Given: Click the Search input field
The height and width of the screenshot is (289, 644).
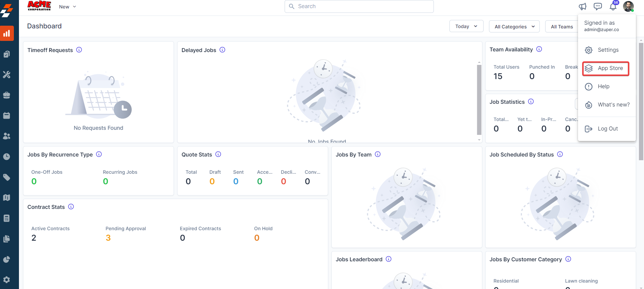Looking at the screenshot, I should pos(359,6).
